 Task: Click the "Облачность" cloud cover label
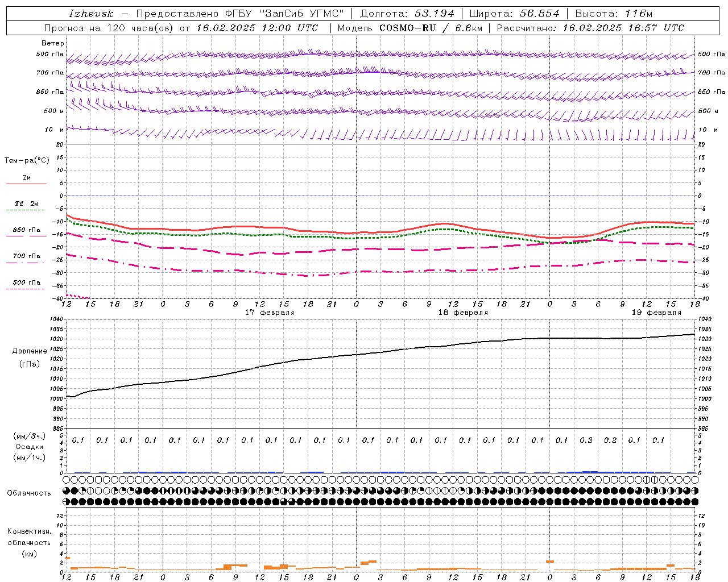pyautogui.click(x=29, y=493)
